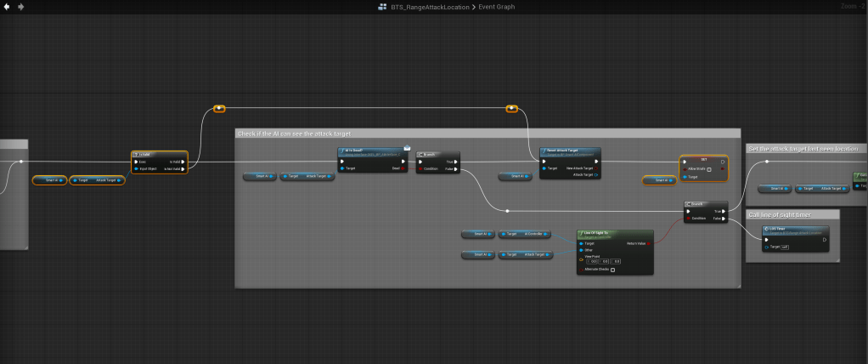Click the SET node header

coord(703,159)
